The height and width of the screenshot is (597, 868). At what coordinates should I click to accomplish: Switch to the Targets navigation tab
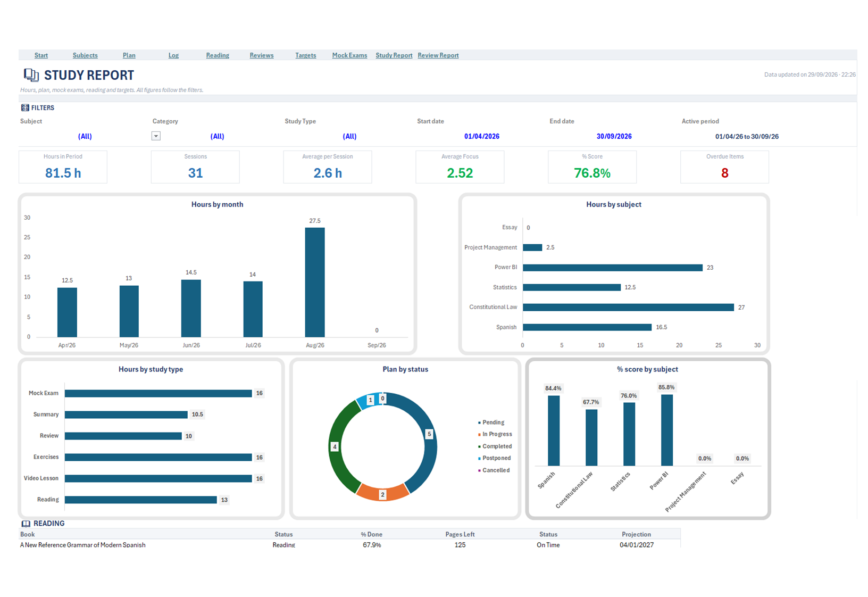pyautogui.click(x=306, y=55)
